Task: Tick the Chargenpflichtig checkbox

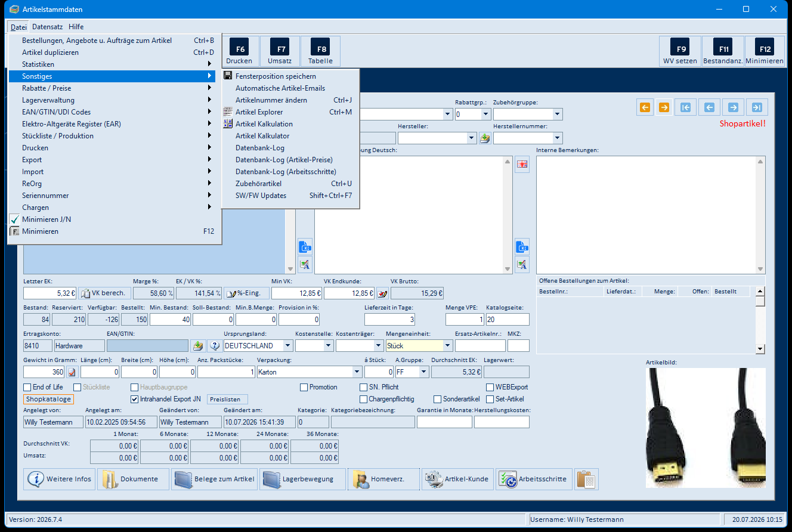Action: click(x=364, y=399)
